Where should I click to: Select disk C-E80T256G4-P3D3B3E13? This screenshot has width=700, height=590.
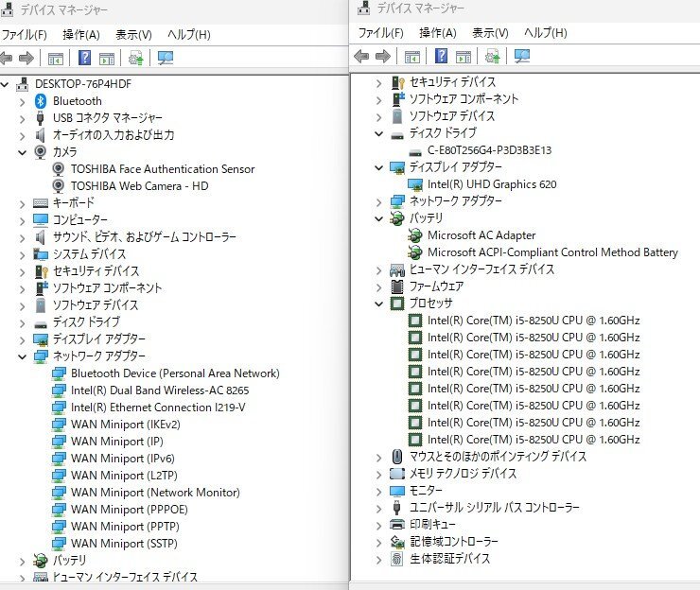point(489,150)
